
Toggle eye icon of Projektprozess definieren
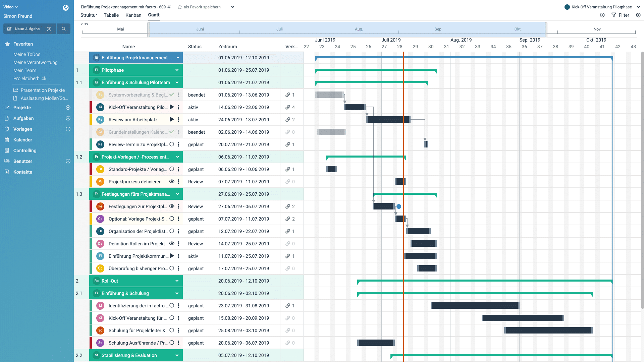click(x=172, y=181)
